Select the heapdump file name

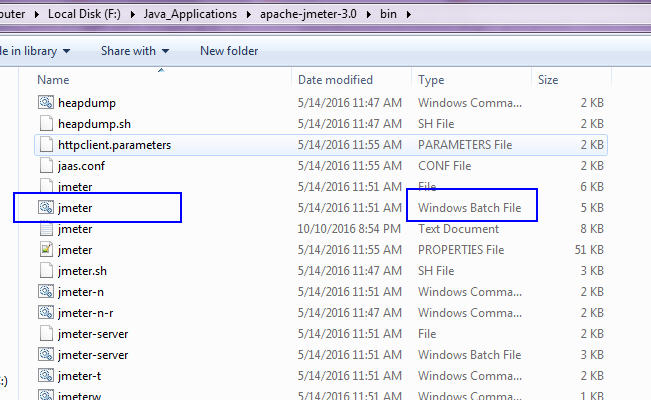(x=87, y=103)
